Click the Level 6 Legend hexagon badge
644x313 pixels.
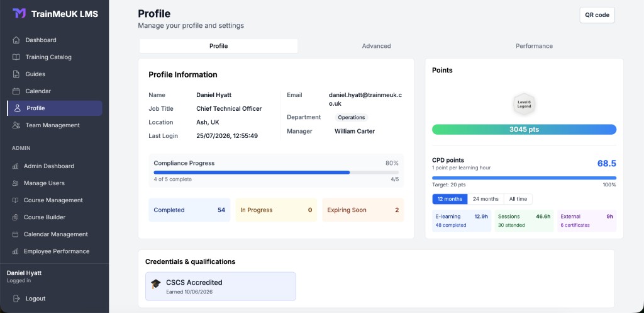[x=524, y=104]
